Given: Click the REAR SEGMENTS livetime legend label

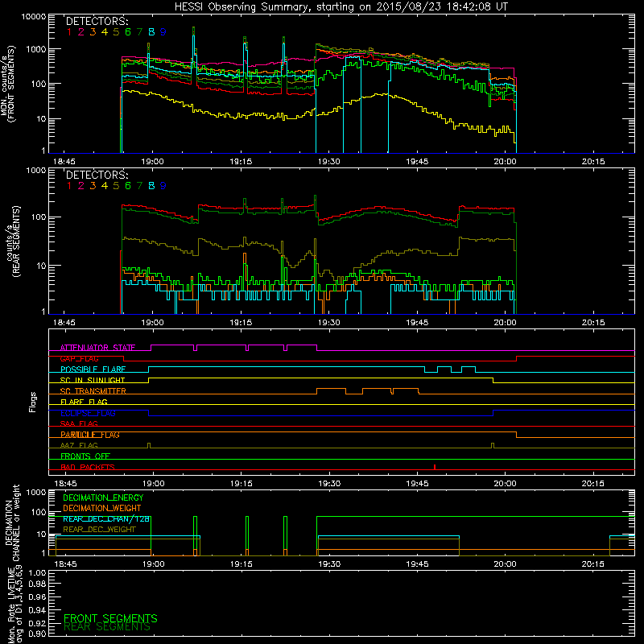Looking at the screenshot, I should (107, 627).
